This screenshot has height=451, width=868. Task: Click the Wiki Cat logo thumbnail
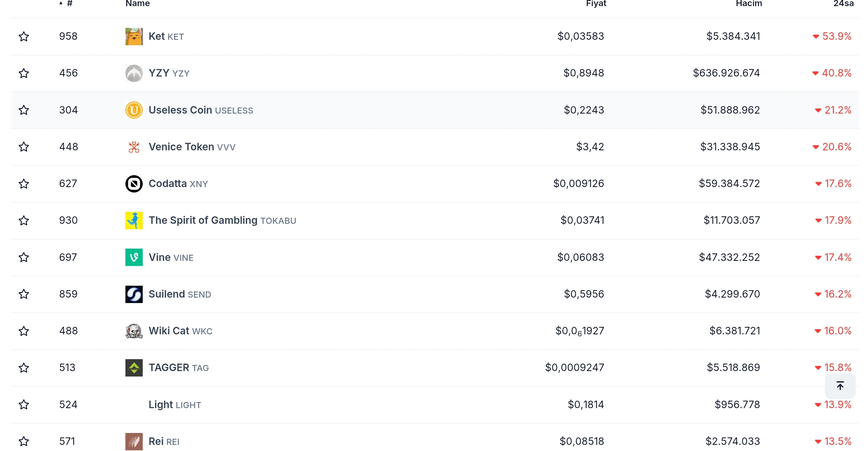pyautogui.click(x=134, y=331)
